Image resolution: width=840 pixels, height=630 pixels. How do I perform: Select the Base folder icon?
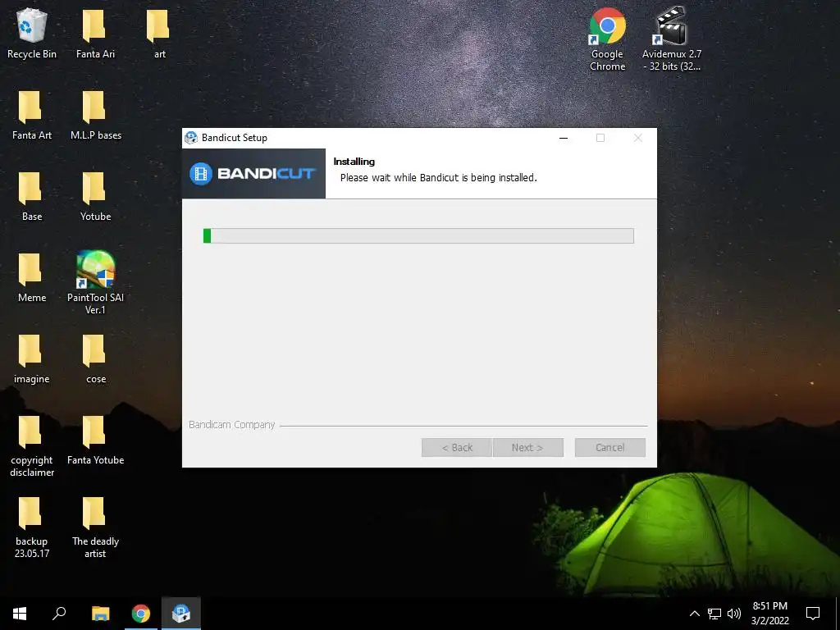click(32, 196)
